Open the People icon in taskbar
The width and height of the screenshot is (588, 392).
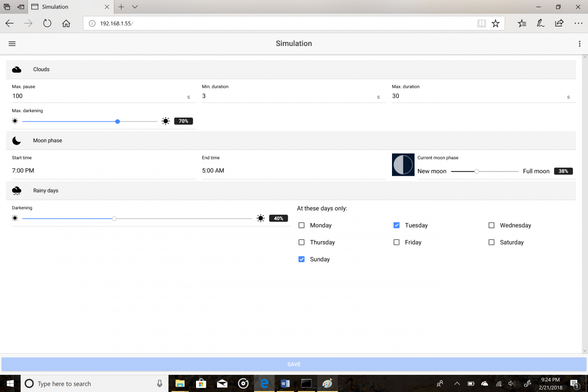[x=441, y=384]
